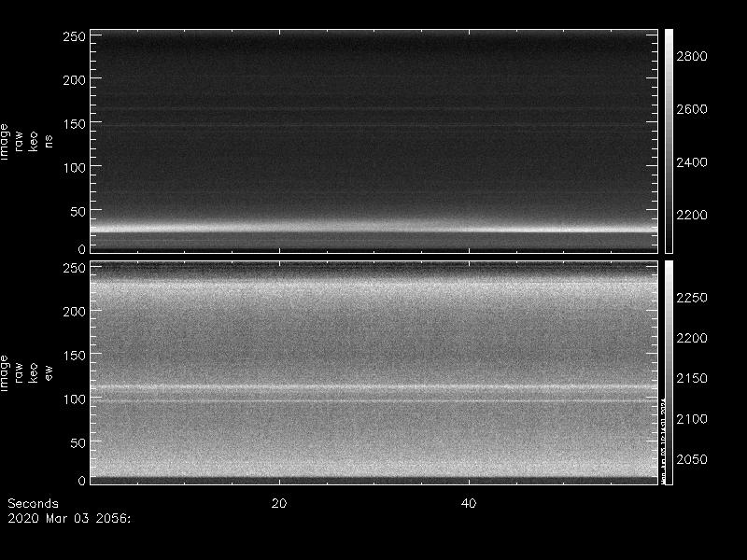Click the 150 tick label on the bottom panel
The height and width of the screenshot is (560, 747).
74,356
